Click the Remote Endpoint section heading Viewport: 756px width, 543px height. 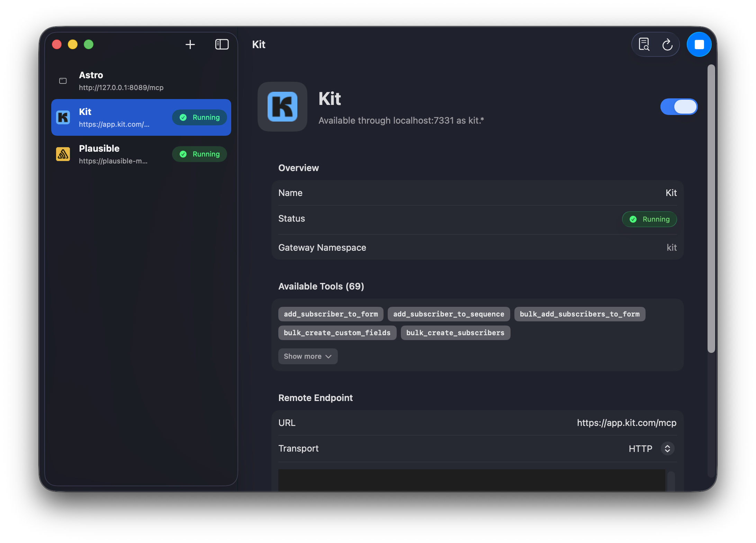[x=316, y=398]
